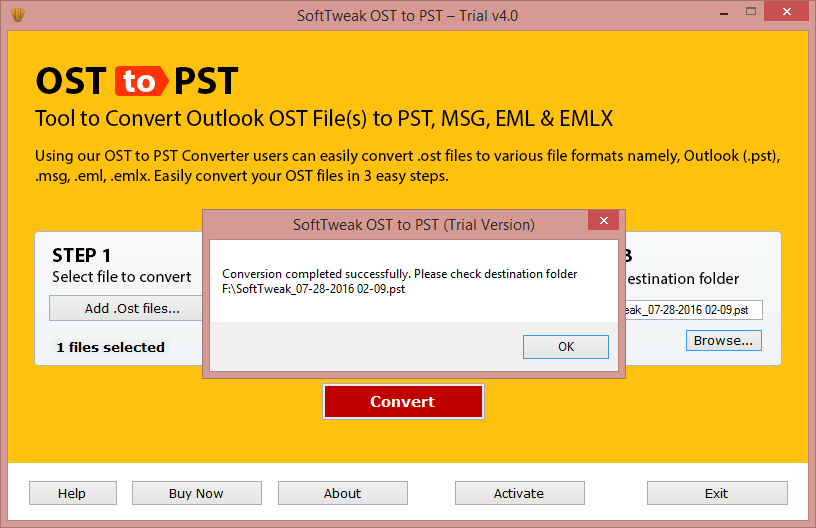The width and height of the screenshot is (816, 528).
Task: Open the Help button
Action: (73, 493)
